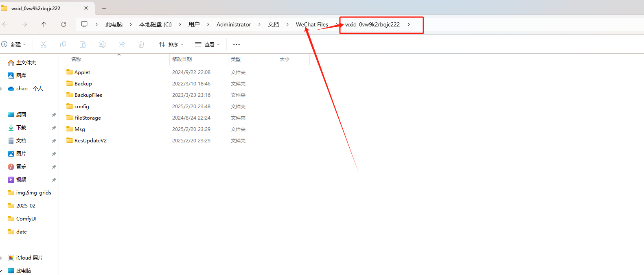
Task: Sort by 修改日期 column header
Action: [182, 59]
